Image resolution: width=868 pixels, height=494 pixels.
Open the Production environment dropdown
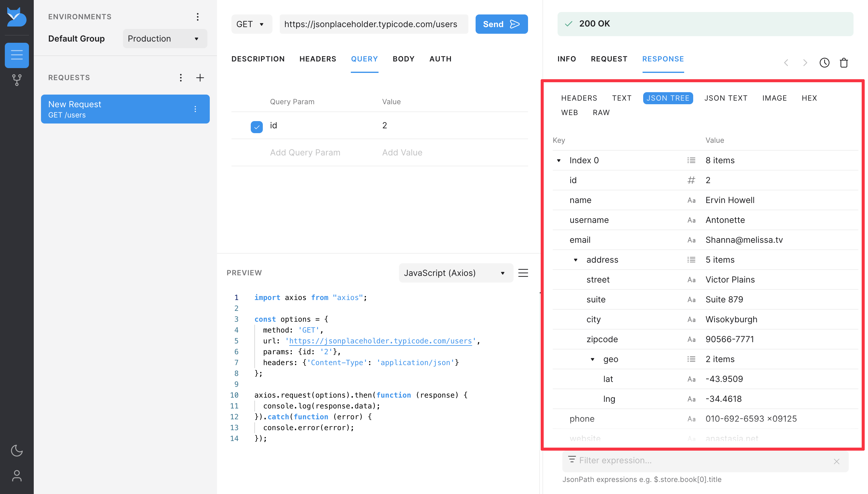click(165, 39)
